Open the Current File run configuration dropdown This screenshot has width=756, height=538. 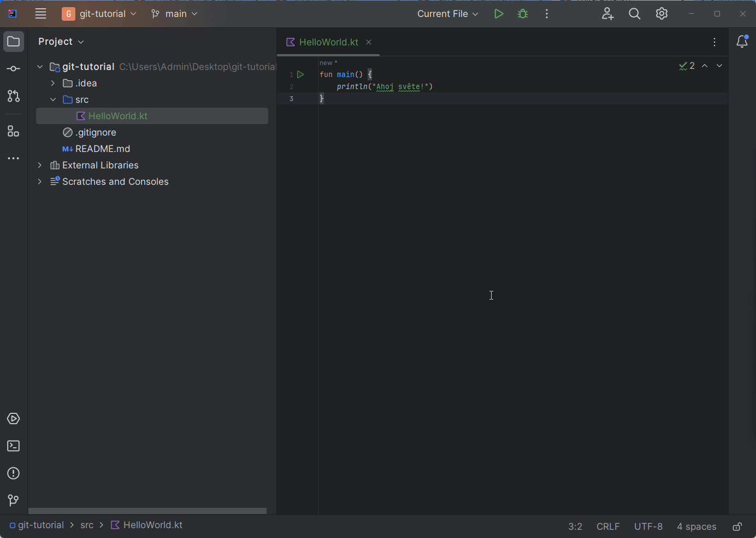[448, 14]
